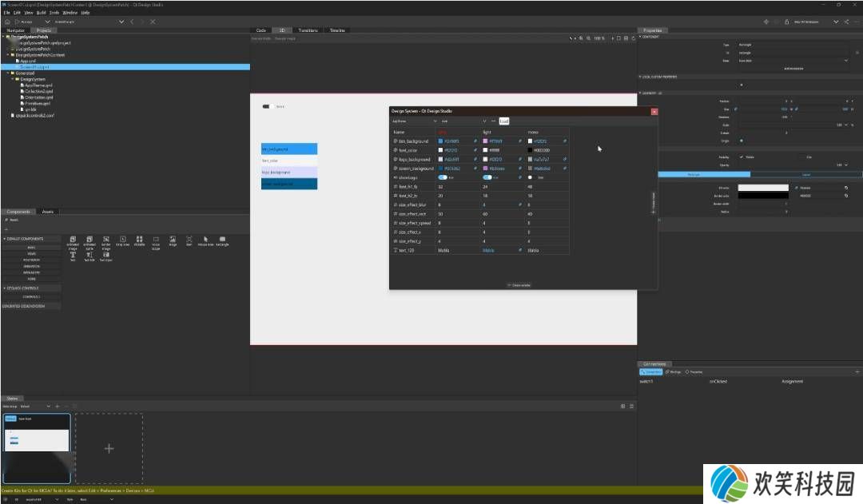Viewport: 863px width, 504px height.
Task: Click link icon beside dark btn_background value
Action: pyautogui.click(x=475, y=141)
